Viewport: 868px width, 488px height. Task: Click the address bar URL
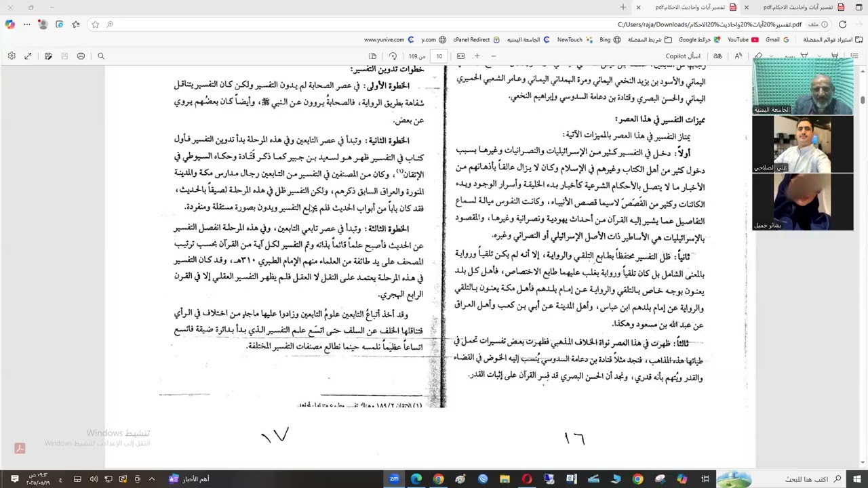pyautogui.click(x=709, y=24)
